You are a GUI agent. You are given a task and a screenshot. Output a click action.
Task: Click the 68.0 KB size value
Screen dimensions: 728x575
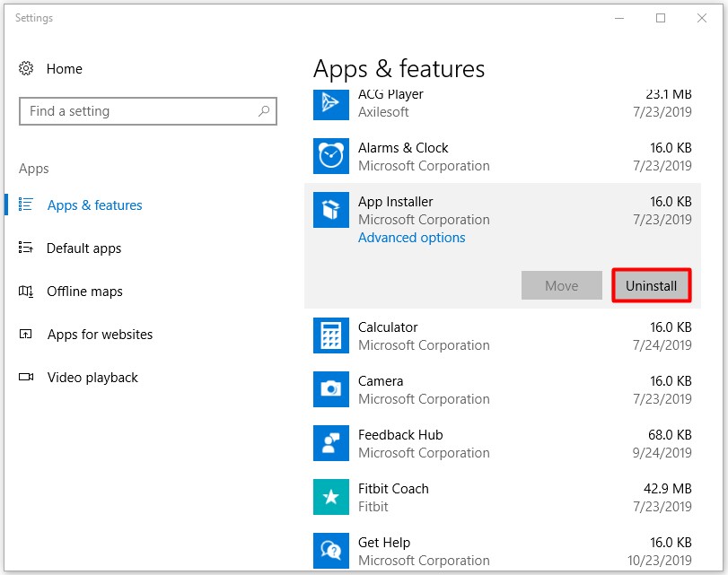coord(670,435)
